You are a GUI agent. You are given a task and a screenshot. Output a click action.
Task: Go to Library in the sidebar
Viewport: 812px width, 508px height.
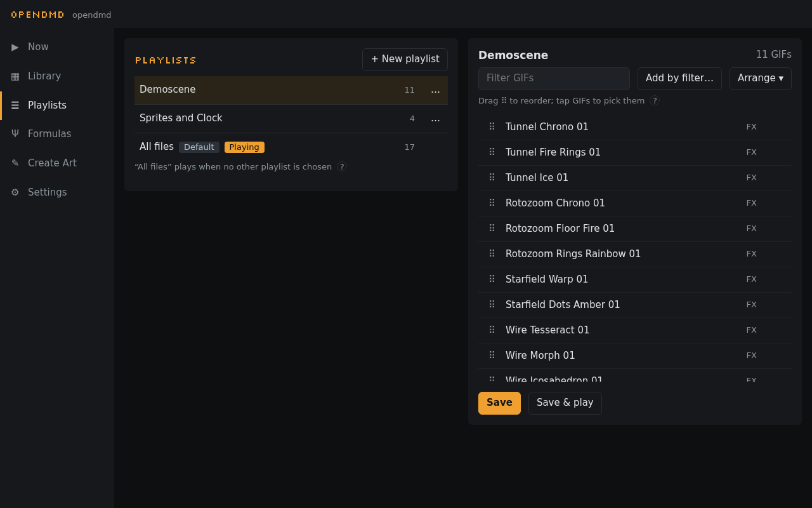click(57, 76)
